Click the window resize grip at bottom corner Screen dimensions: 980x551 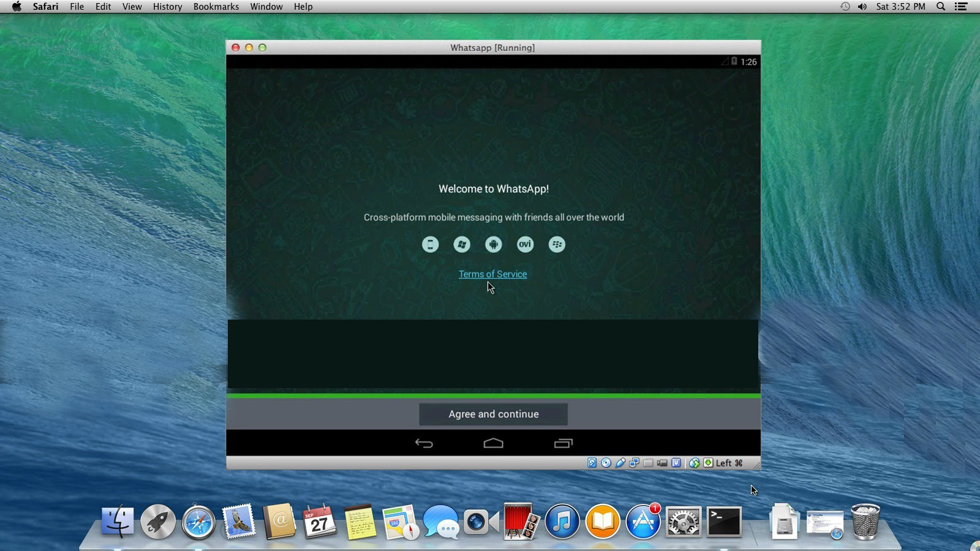coord(756,465)
